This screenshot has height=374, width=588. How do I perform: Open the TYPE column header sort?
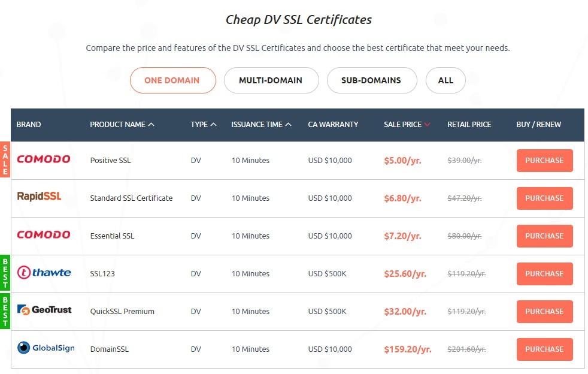pyautogui.click(x=213, y=124)
